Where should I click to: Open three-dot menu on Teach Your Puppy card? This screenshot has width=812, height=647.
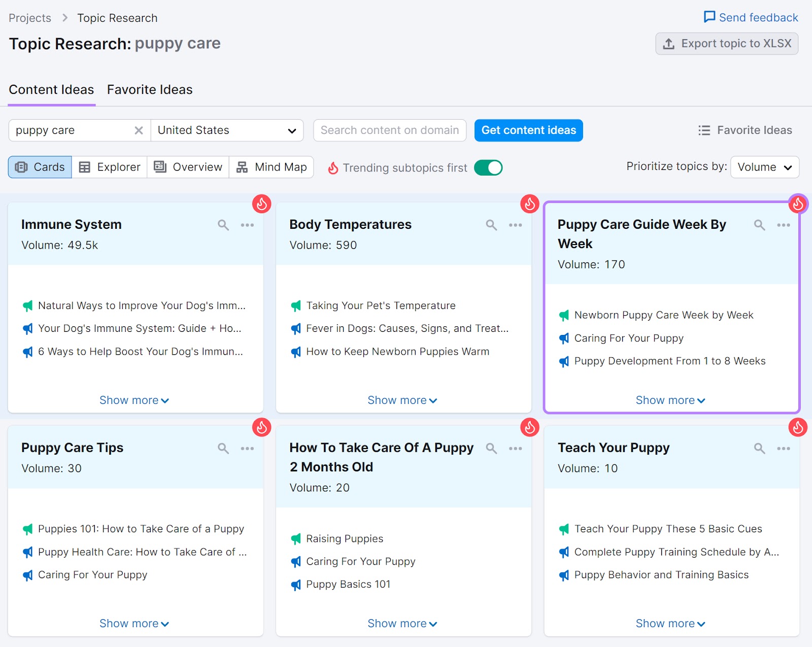(x=783, y=448)
